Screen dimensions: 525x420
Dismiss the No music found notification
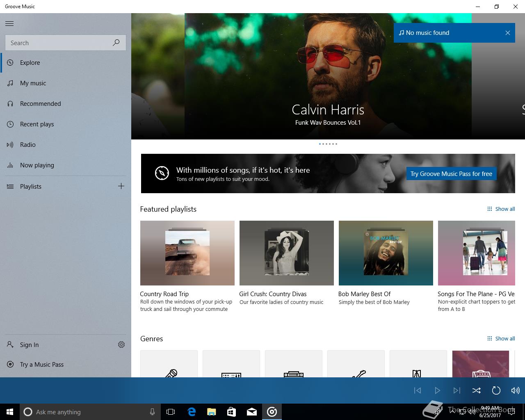tap(508, 33)
